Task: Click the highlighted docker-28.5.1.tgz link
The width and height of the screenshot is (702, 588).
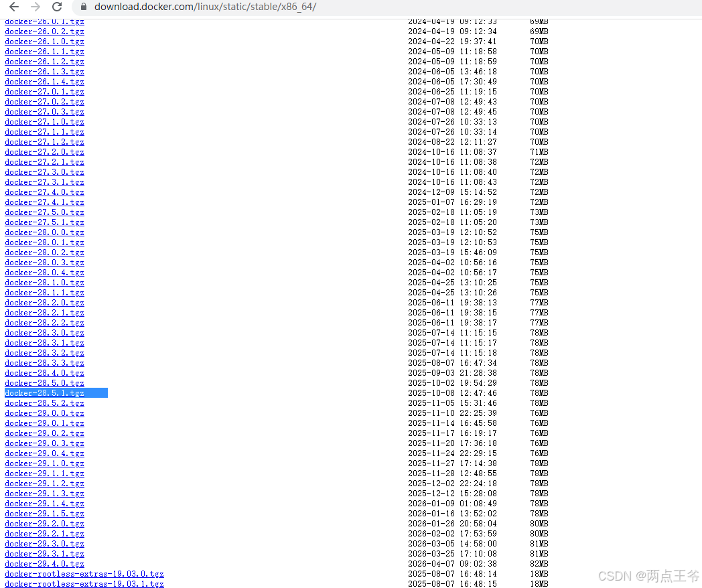Action: pos(44,393)
